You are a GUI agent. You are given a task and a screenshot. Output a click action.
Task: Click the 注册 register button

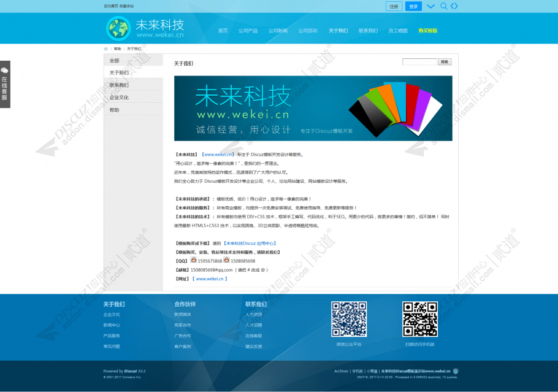tap(394, 6)
